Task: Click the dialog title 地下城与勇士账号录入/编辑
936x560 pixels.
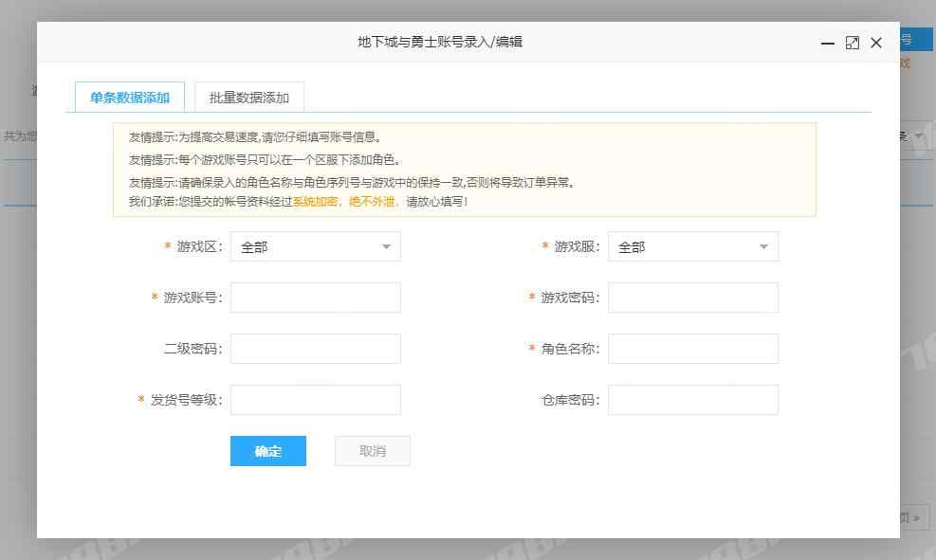Action: coord(440,42)
